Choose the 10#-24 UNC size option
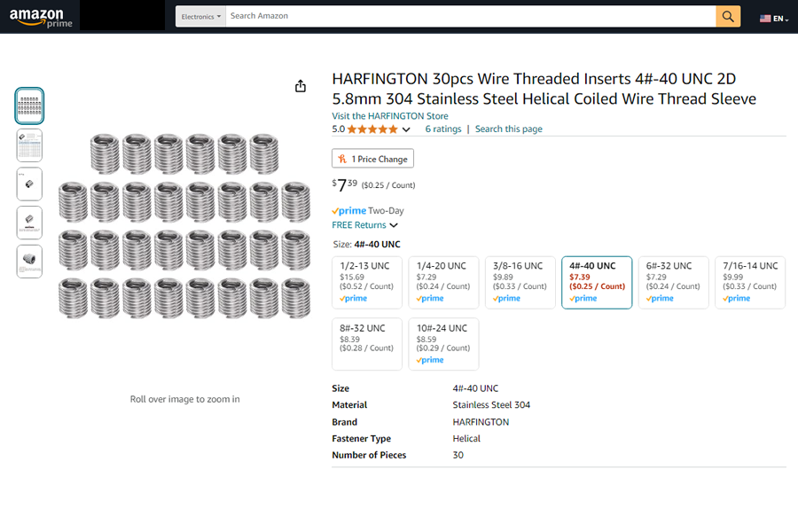The image size is (798, 532). (443, 344)
